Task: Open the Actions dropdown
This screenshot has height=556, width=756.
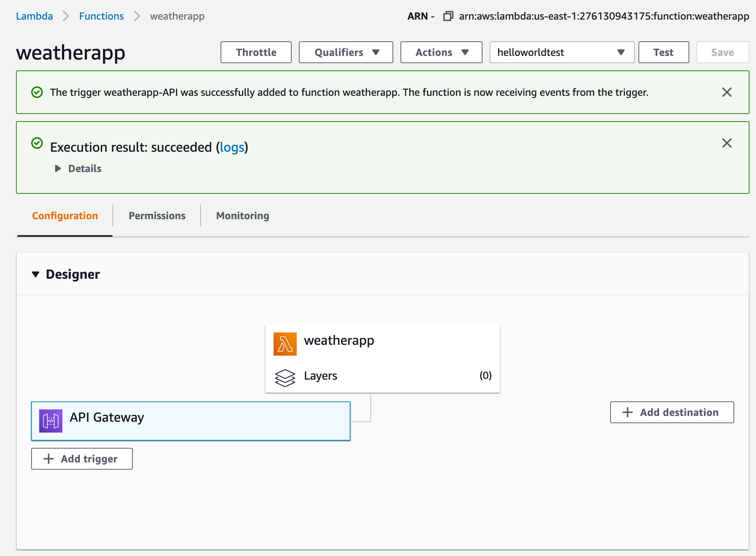Action: [441, 52]
